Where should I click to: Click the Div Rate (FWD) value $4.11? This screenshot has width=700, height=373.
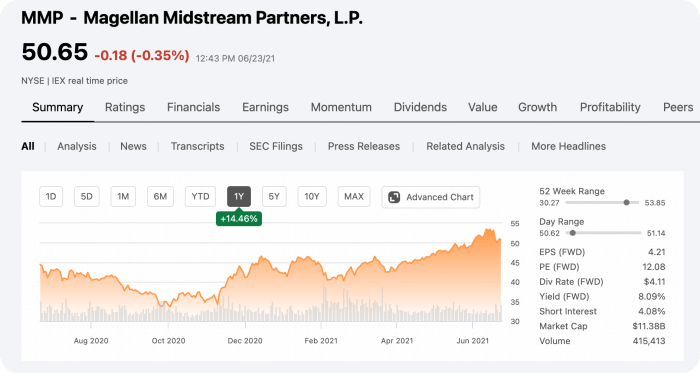pyautogui.click(x=654, y=282)
